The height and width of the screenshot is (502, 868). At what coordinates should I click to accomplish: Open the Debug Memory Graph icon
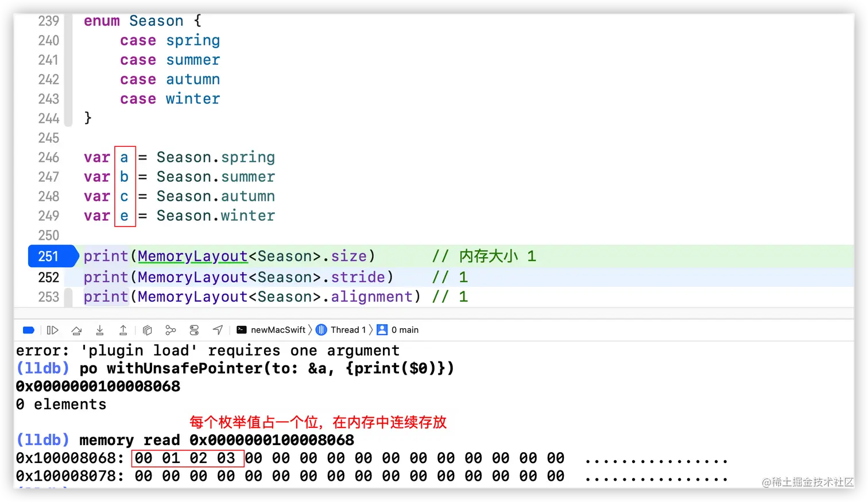pyautogui.click(x=170, y=330)
